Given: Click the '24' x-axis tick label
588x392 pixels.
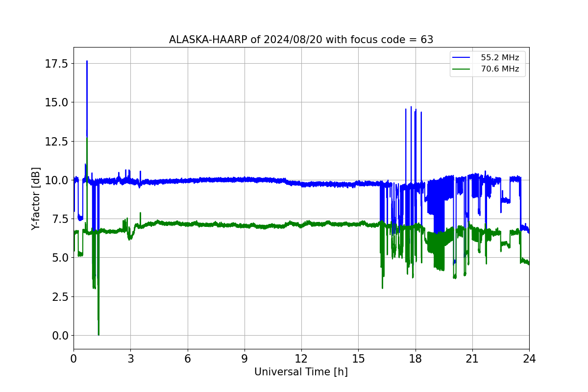Looking at the screenshot, I should point(529,359).
